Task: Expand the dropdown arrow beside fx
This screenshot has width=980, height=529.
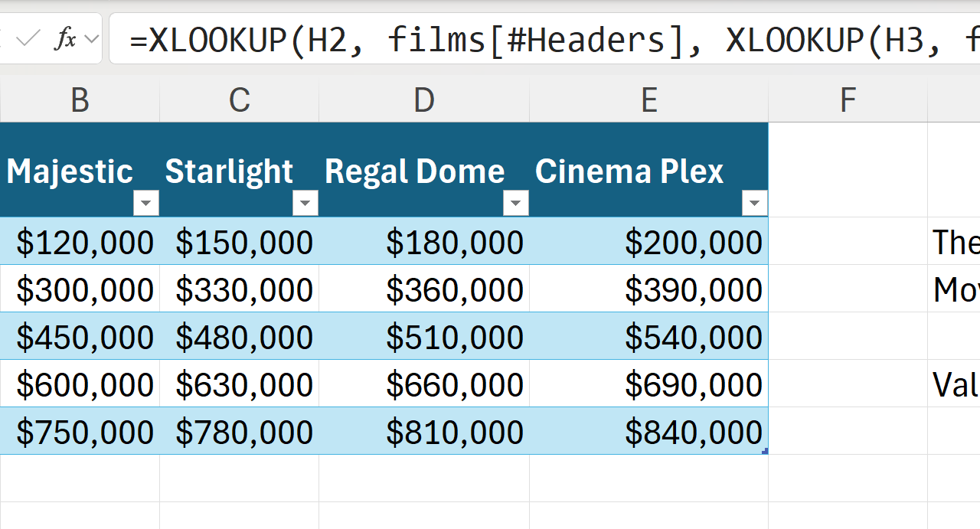Action: click(x=92, y=38)
